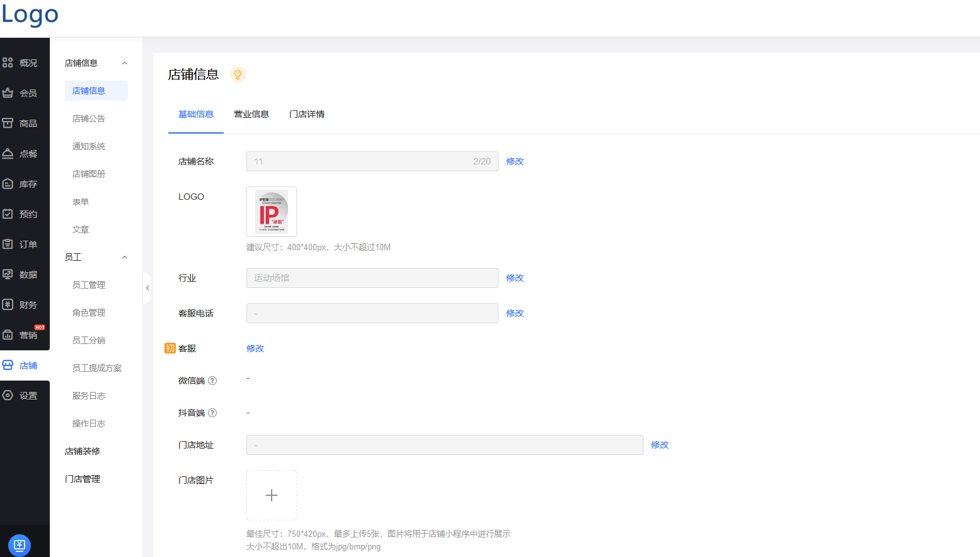Image resolution: width=980 pixels, height=557 pixels.
Task: Click the lightbulb icon beside 店铺信息 title
Action: tap(238, 74)
